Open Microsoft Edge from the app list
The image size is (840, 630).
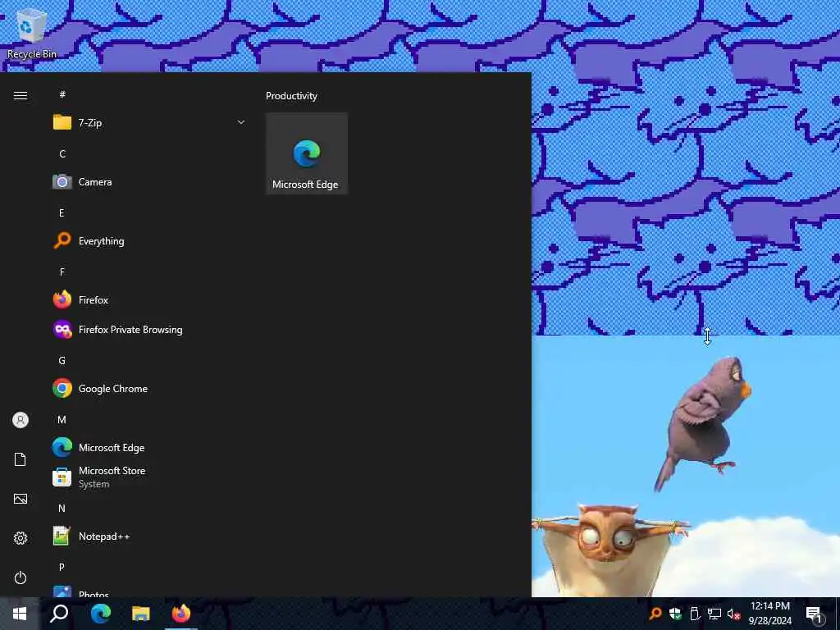(149, 447)
